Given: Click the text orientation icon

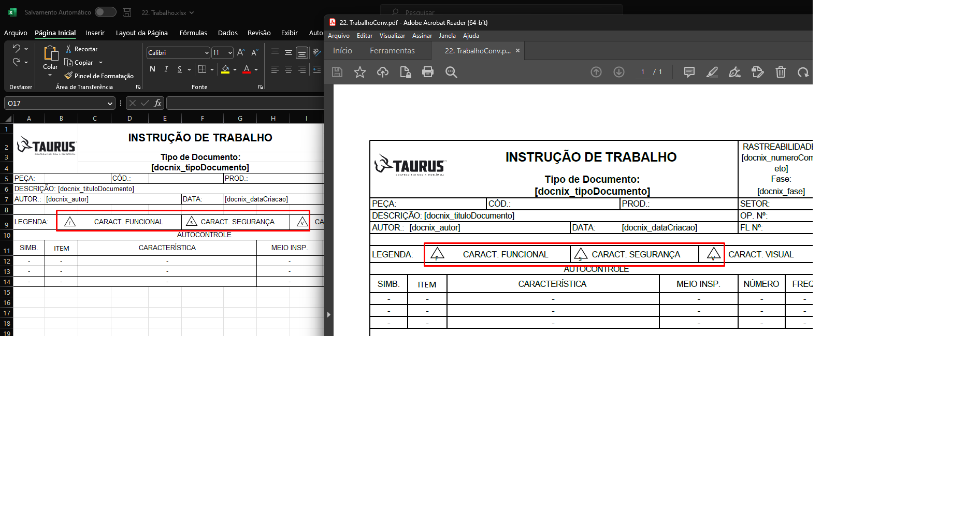Looking at the screenshot, I should pyautogui.click(x=317, y=52).
